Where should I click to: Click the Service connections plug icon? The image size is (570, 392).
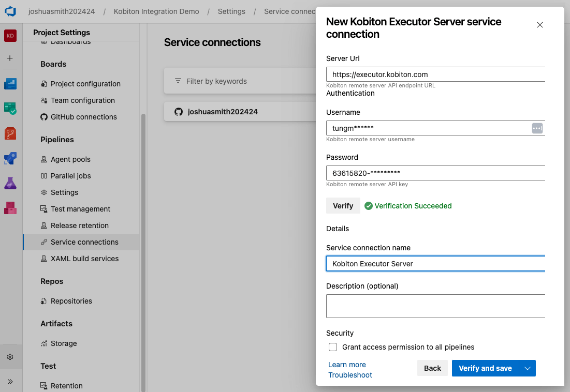pyautogui.click(x=44, y=242)
